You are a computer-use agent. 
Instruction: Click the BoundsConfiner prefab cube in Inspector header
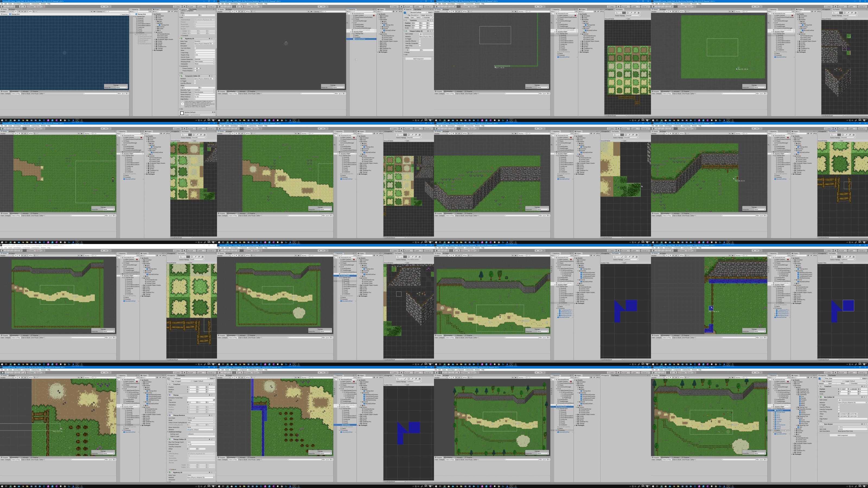coord(405,13)
